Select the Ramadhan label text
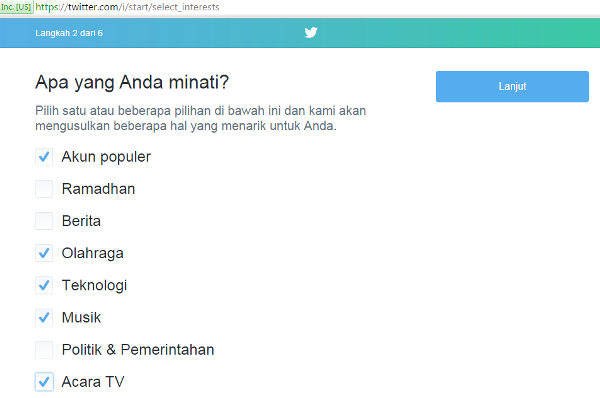Screen dimensions: 600x398 tap(98, 189)
